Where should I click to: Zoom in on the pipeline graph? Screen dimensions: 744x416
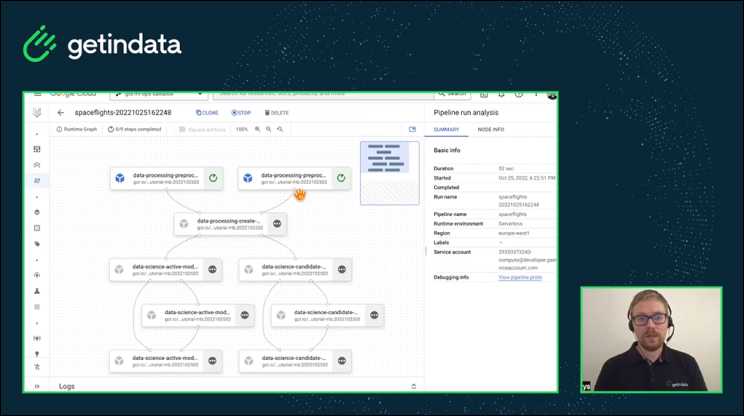257,129
